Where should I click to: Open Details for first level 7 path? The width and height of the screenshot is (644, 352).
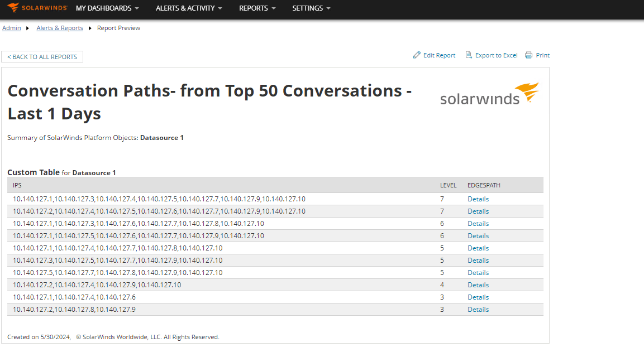478,199
